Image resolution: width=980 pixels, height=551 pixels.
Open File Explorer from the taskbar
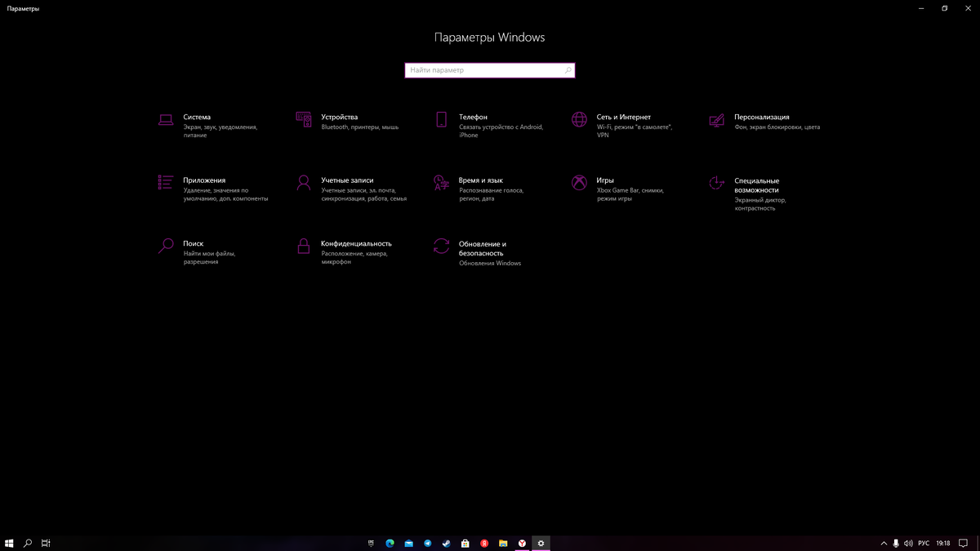point(503,543)
